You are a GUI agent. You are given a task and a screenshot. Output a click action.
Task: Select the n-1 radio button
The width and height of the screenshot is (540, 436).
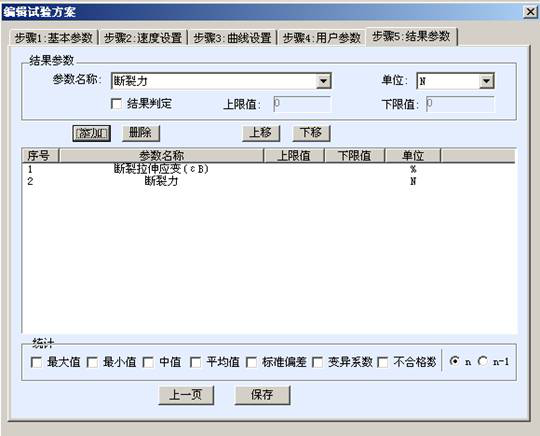click(482, 361)
